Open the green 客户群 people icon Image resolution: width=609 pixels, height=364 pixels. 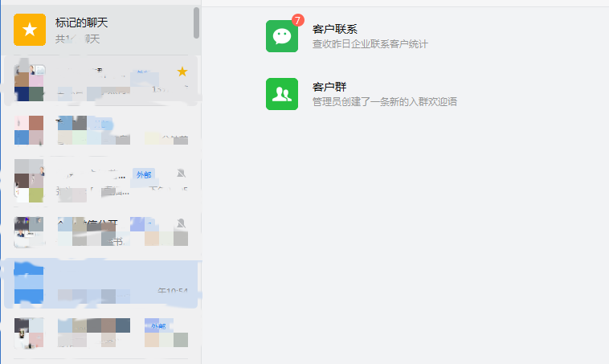pyautogui.click(x=281, y=94)
